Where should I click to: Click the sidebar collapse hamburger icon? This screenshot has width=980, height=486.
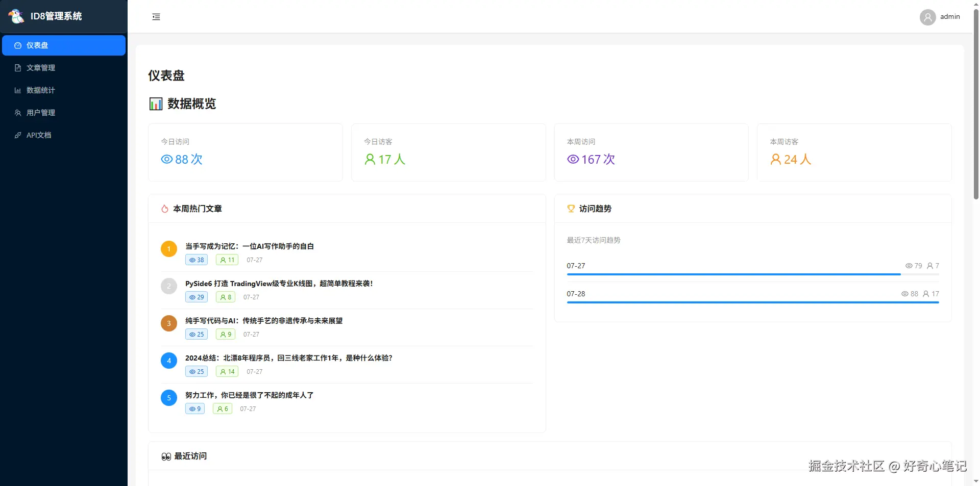(x=156, y=17)
